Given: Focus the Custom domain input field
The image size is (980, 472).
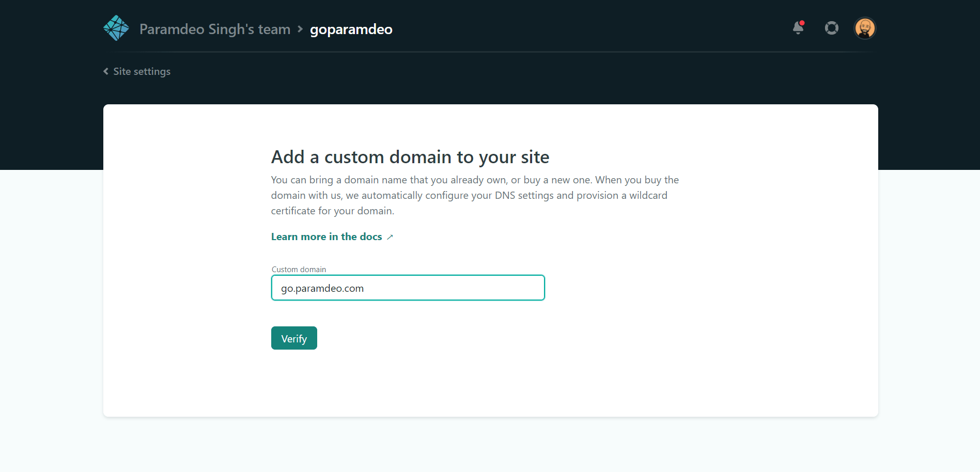Looking at the screenshot, I should 408,288.
